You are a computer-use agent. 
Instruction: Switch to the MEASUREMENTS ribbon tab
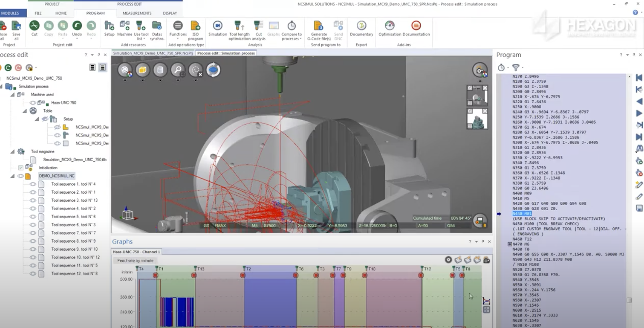coord(137,13)
